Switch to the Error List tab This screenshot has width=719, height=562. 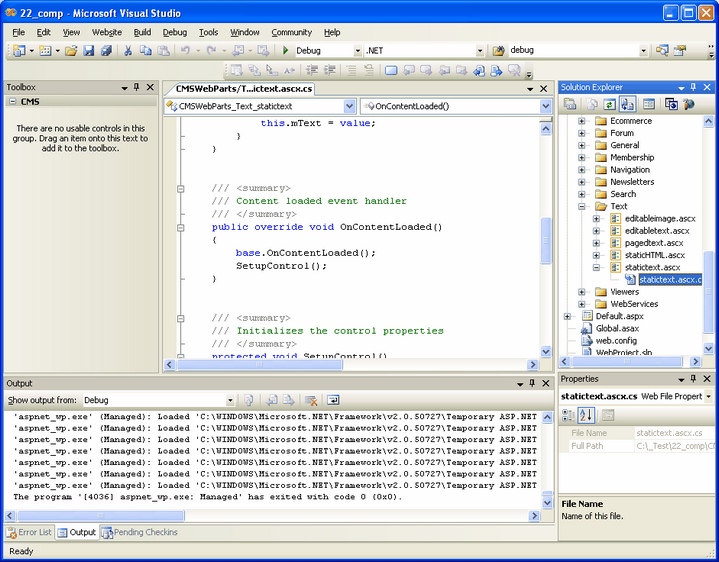[29, 532]
